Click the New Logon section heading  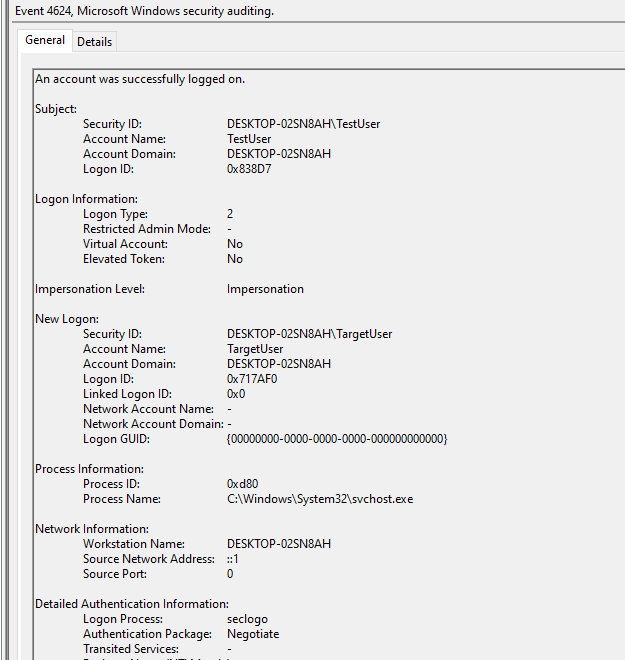click(x=67, y=319)
